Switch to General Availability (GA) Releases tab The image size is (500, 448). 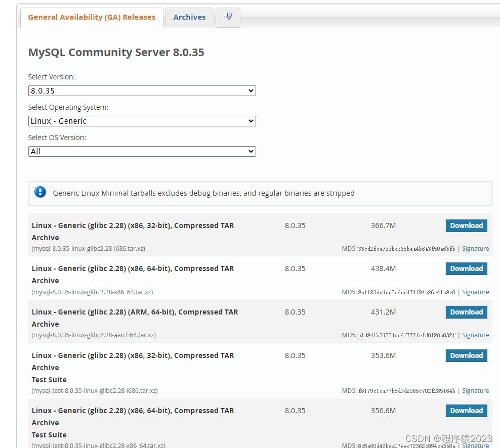[x=92, y=17]
